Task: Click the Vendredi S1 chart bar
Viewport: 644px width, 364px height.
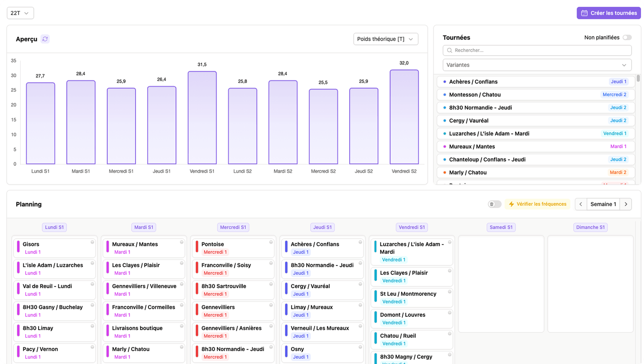Action: [202, 117]
